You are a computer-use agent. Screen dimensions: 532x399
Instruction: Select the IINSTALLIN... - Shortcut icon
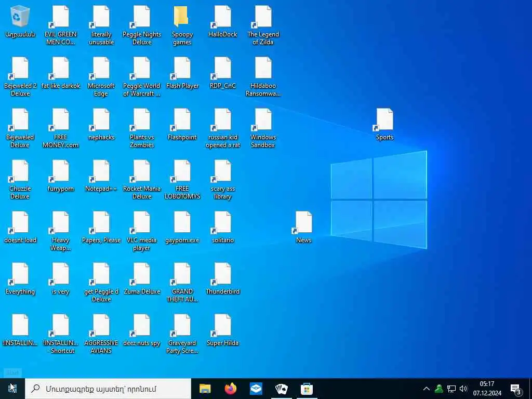[61, 334]
